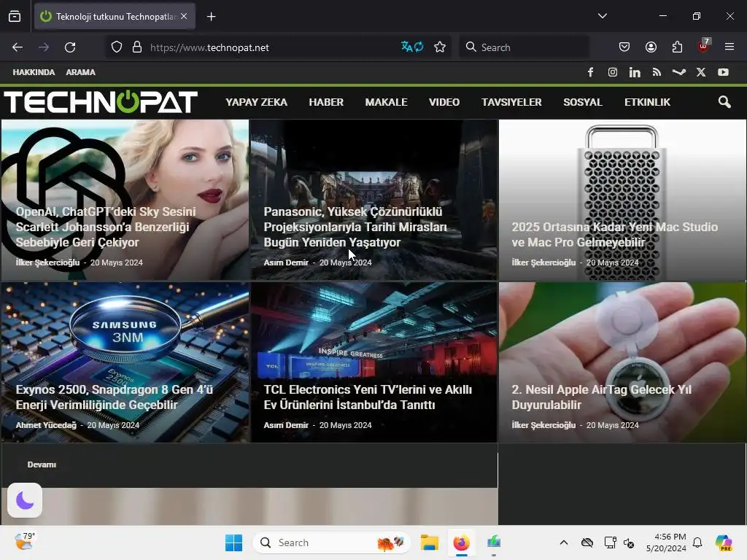Image resolution: width=747 pixels, height=560 pixels.
Task: Click the 4:56 PM clock and date
Action: tap(666, 542)
